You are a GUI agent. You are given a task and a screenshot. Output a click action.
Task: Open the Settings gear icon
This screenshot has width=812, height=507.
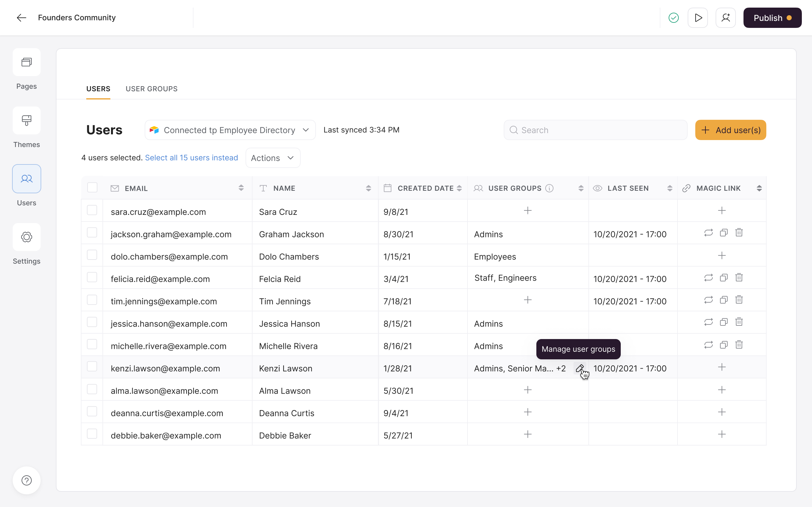[27, 237]
